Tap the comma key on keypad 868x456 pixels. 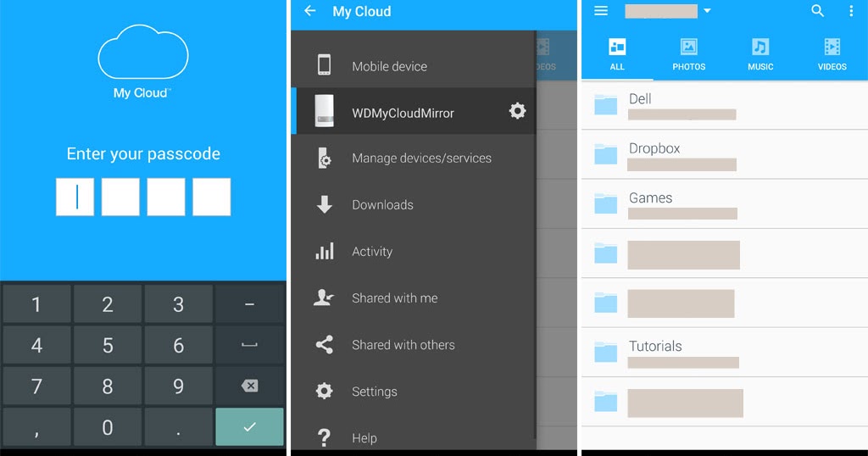[x=36, y=426]
